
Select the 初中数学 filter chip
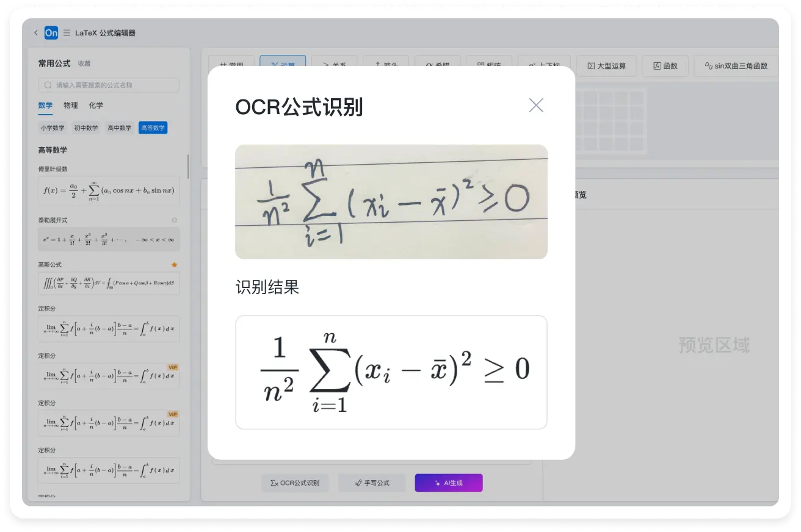pos(85,128)
